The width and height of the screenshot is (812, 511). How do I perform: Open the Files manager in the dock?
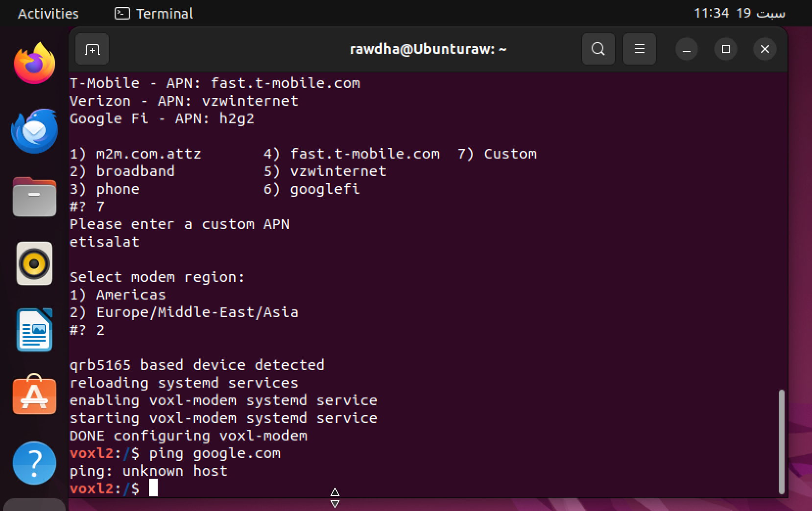(34, 197)
